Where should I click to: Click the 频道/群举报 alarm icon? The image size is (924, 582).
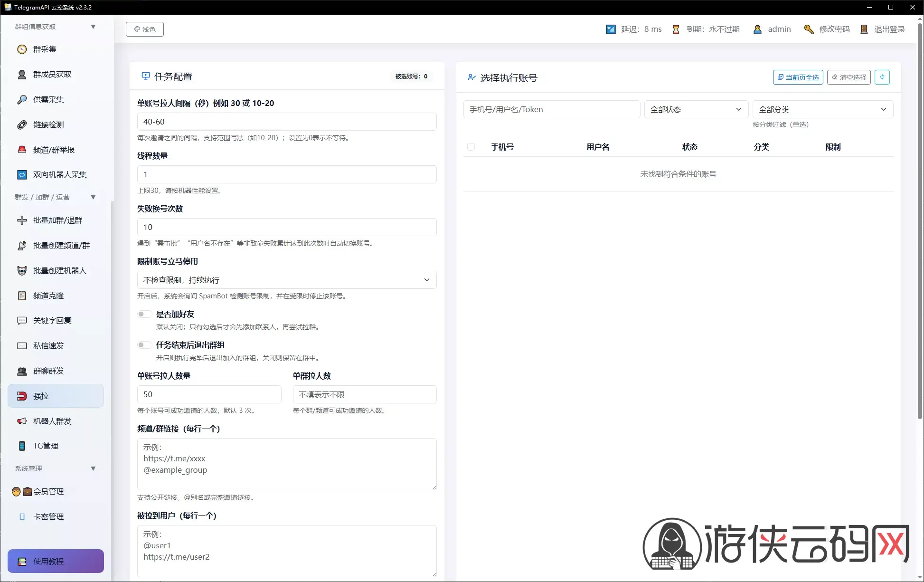[x=22, y=150]
